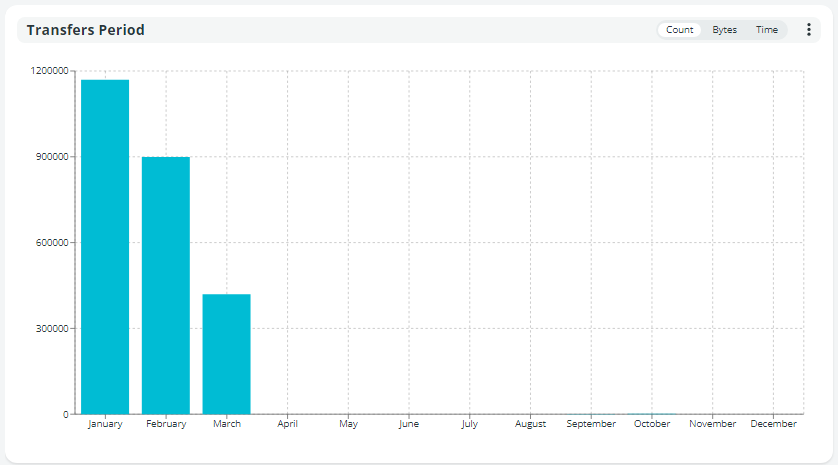Click the 1200000 y-axis value
This screenshot has width=838, height=465.
point(49,71)
